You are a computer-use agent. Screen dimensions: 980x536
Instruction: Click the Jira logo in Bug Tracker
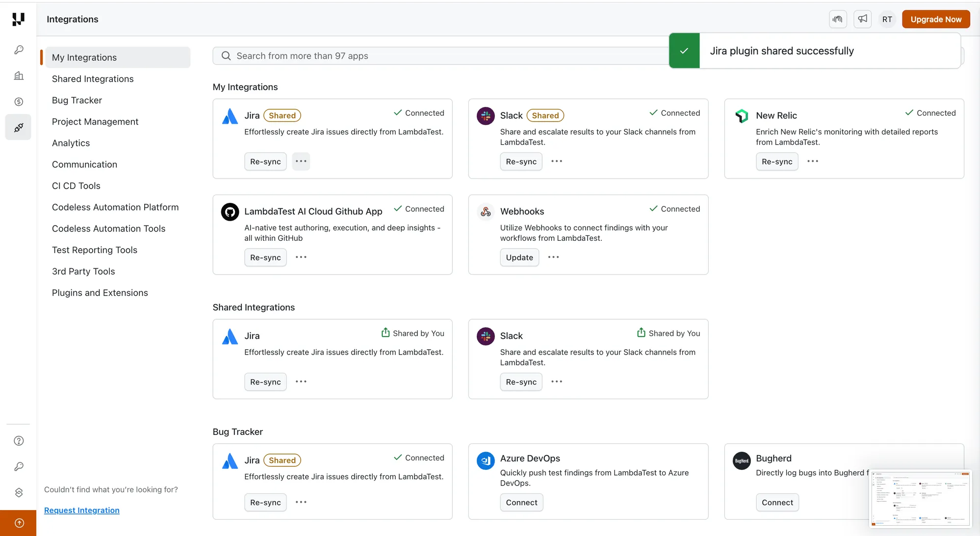pos(230,461)
